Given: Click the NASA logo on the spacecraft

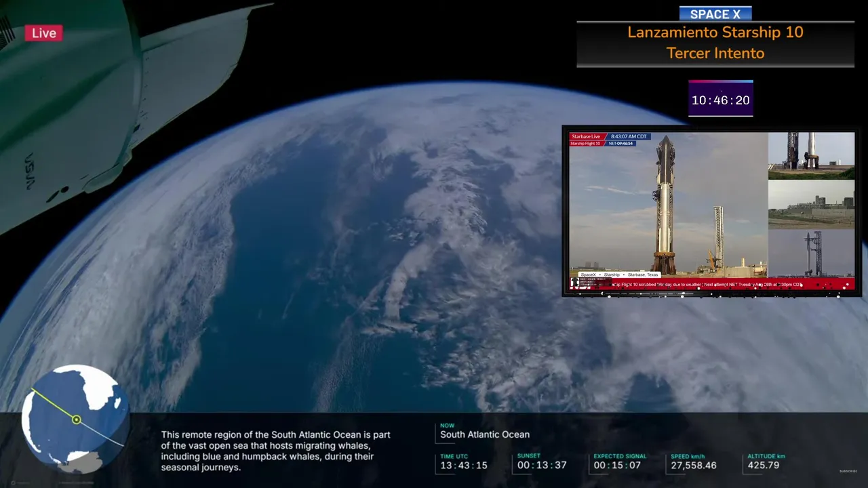Looking at the screenshot, I should pos(30,170).
